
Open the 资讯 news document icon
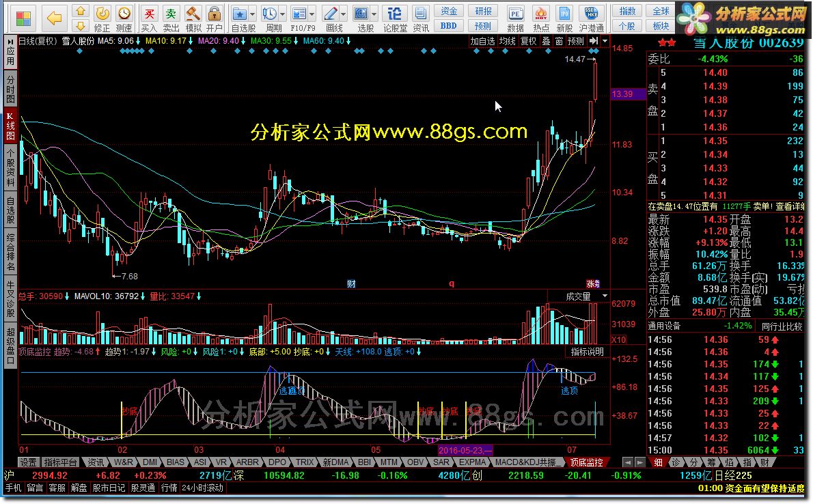click(420, 18)
